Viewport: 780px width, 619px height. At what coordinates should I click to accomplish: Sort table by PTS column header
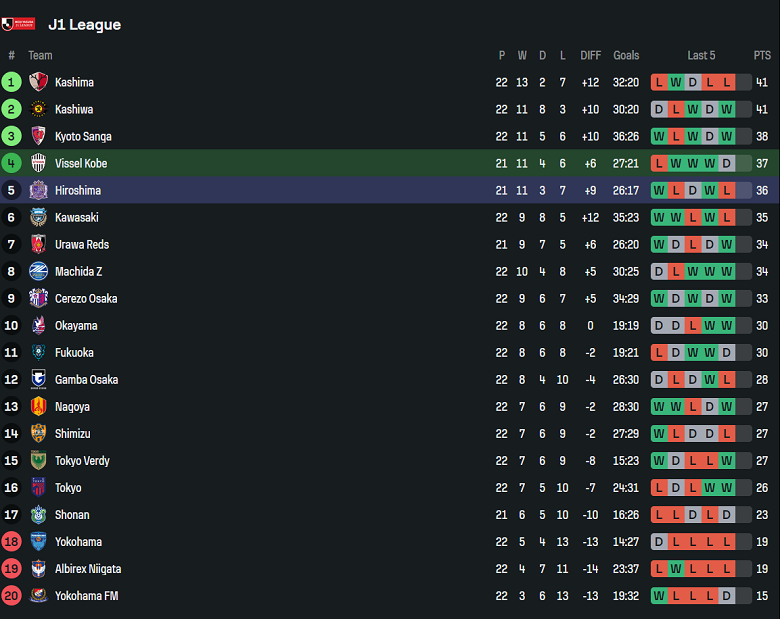(762, 55)
